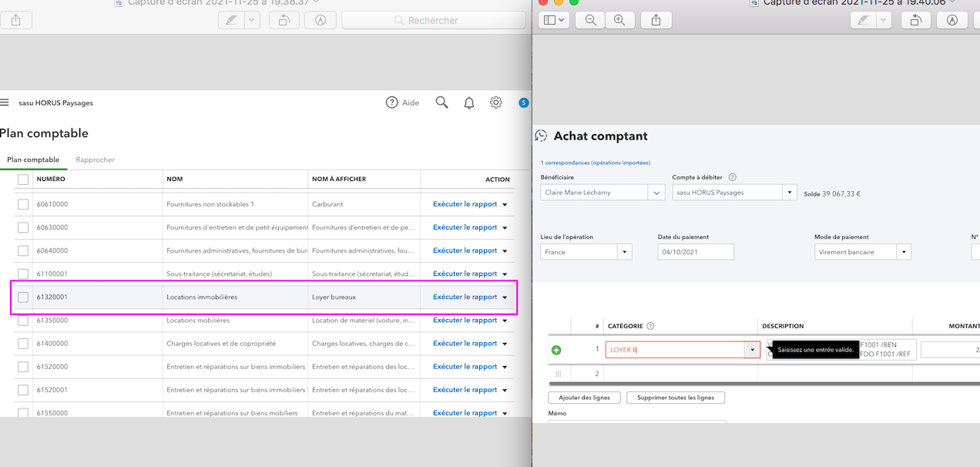The height and width of the screenshot is (467, 980).
Task: Tick the checkbox for account 61320001
Action: tap(22, 297)
